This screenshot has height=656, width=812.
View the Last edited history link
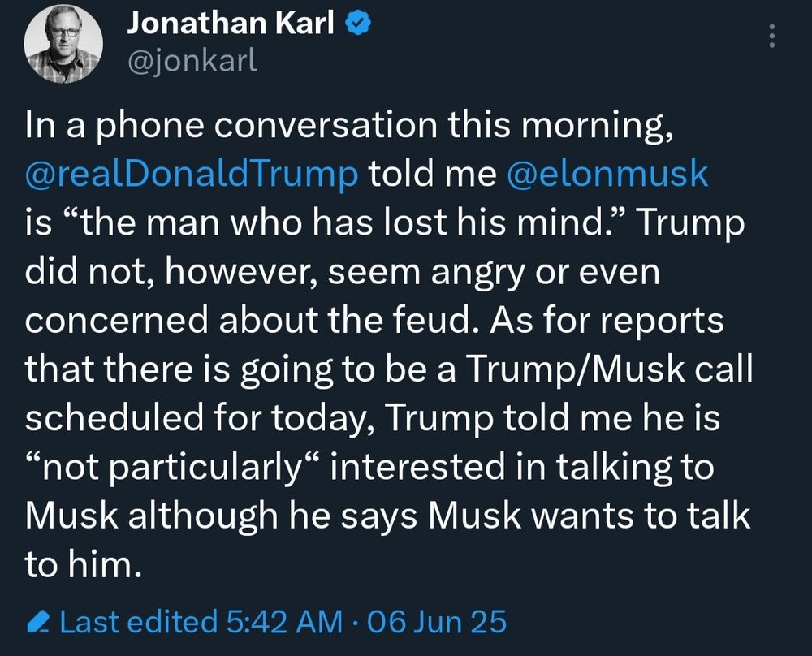139,623
